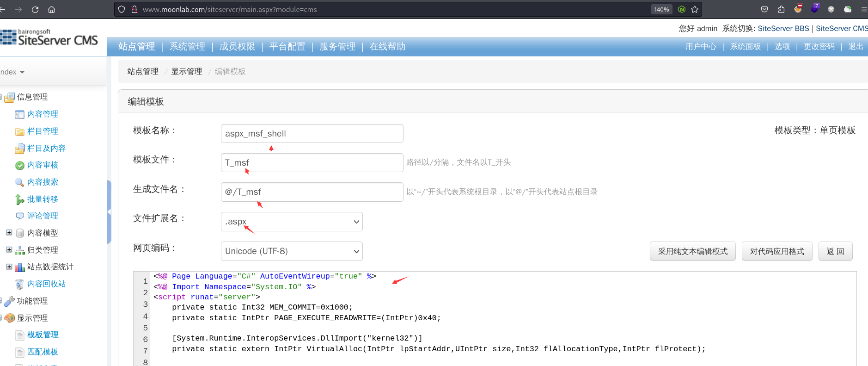Viewport: 868px width, 366px height.
Task: Click the 返回 button
Action: click(x=835, y=251)
